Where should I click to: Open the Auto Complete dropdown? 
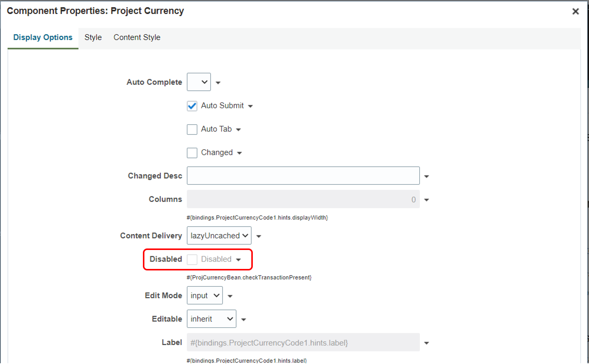coord(199,82)
